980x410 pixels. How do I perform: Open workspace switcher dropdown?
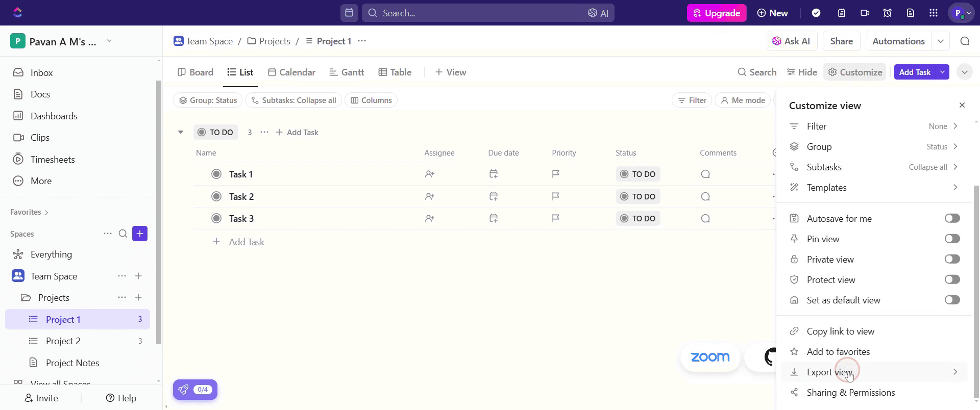[109, 41]
